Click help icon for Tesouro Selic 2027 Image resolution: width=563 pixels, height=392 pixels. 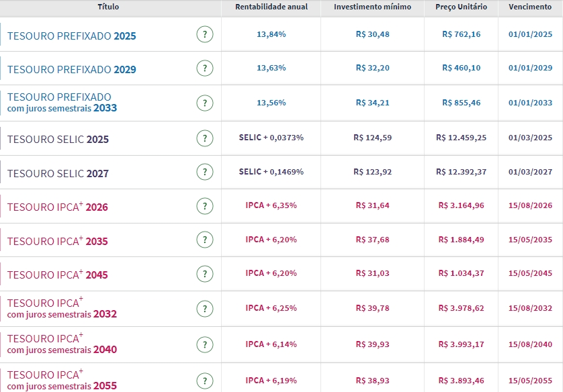click(205, 172)
